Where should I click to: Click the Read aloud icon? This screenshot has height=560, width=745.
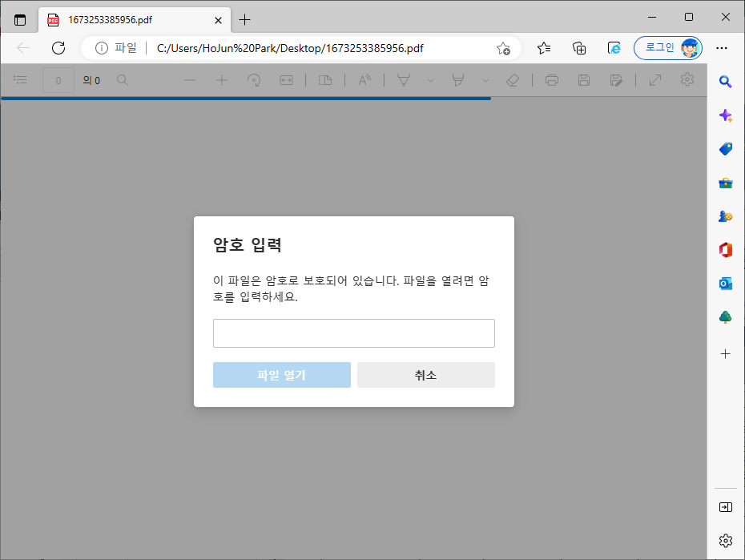pyautogui.click(x=364, y=80)
